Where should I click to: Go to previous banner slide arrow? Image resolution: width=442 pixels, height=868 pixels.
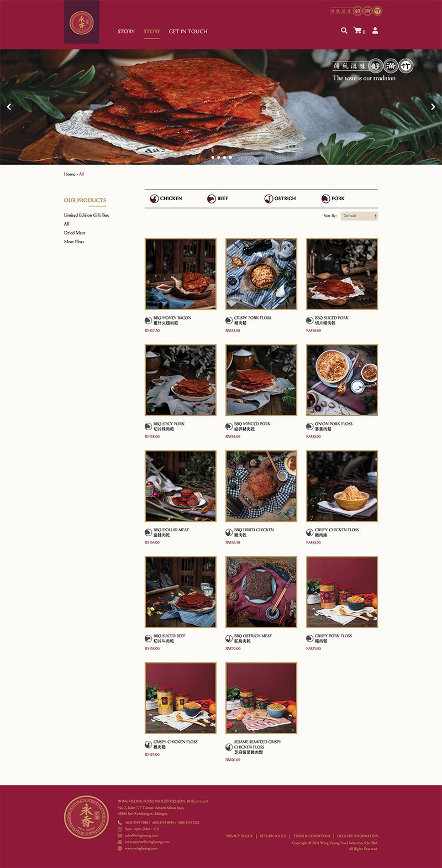click(9, 107)
